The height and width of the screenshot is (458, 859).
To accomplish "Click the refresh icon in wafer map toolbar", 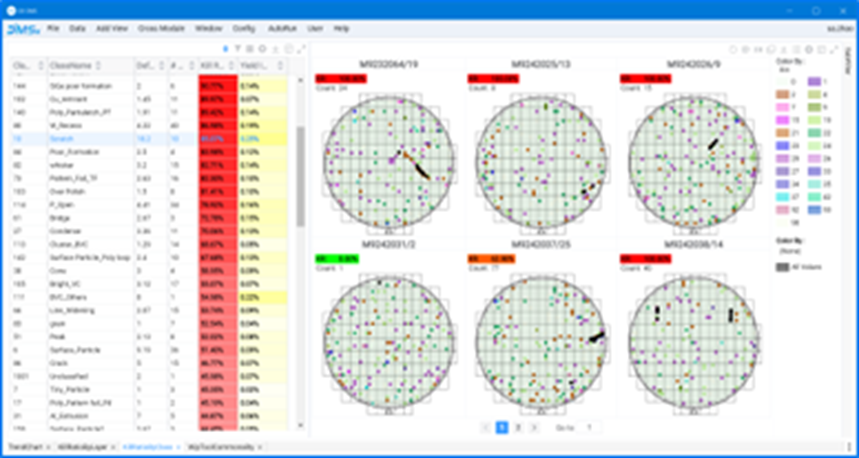I will point(771,49).
